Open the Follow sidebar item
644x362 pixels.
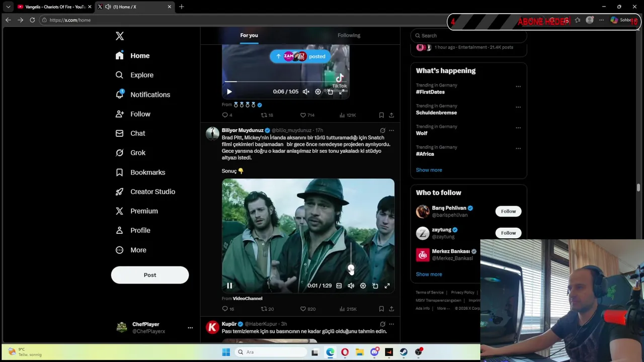point(133,114)
